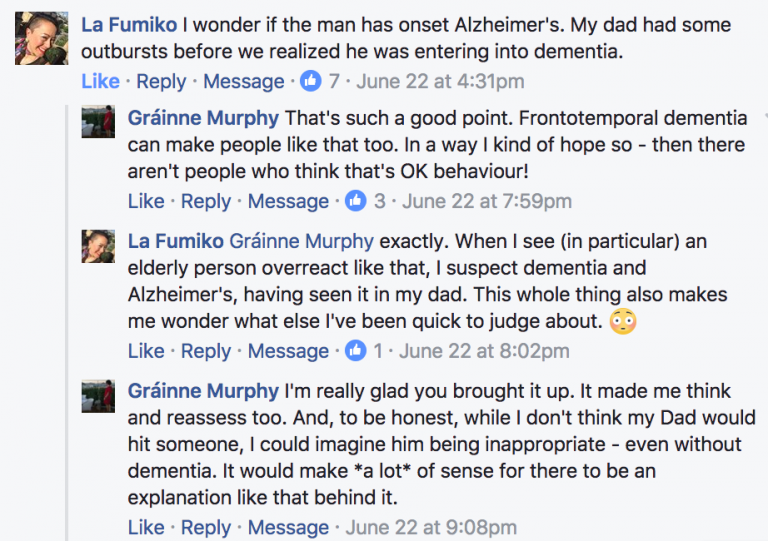Click the flushed face emoji in the comment
The width and height of the screenshot is (768, 541).
tap(623, 322)
